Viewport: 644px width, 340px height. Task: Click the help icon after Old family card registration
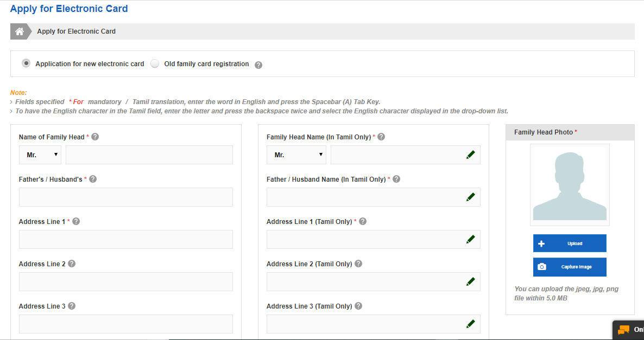258,65
